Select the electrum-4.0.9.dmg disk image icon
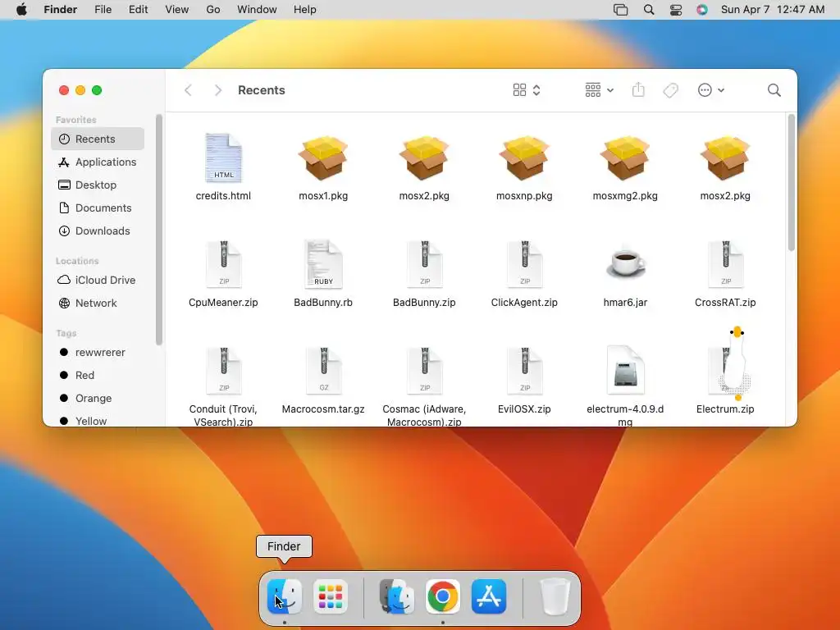 coord(625,371)
